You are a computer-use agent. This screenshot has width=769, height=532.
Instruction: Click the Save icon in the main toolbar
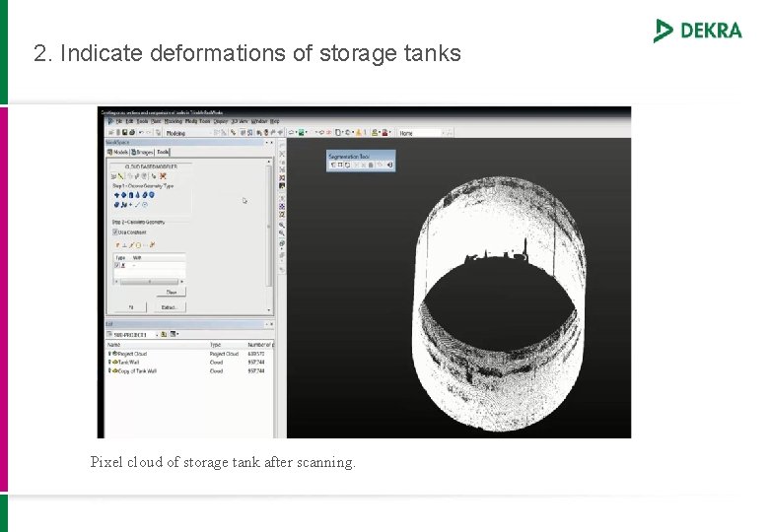pyautogui.click(x=124, y=132)
